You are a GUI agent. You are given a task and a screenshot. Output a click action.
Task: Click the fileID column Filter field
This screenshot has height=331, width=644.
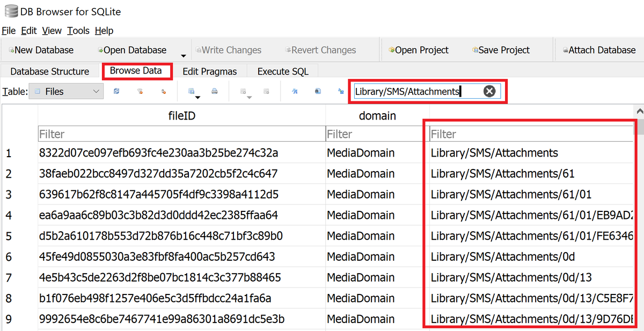point(181,134)
